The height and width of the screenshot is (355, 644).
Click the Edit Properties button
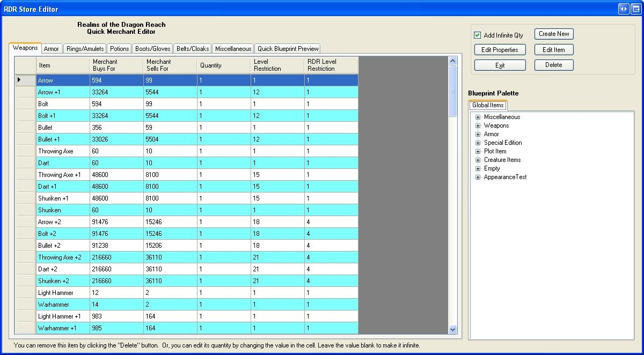(500, 50)
